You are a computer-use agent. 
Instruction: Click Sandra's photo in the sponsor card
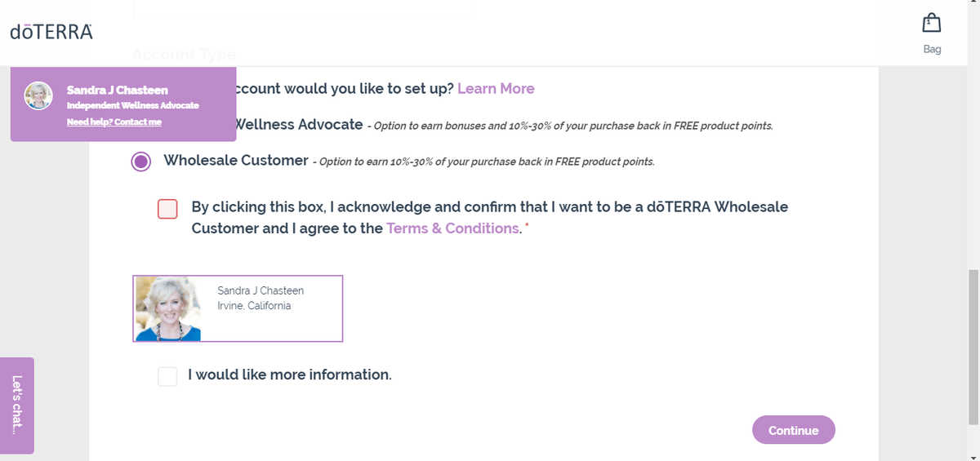(x=167, y=308)
